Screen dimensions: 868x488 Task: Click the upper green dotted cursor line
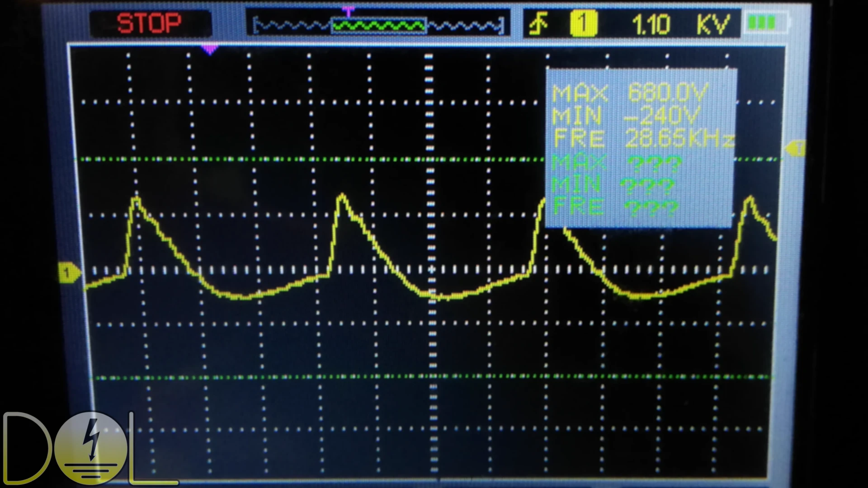(x=316, y=159)
